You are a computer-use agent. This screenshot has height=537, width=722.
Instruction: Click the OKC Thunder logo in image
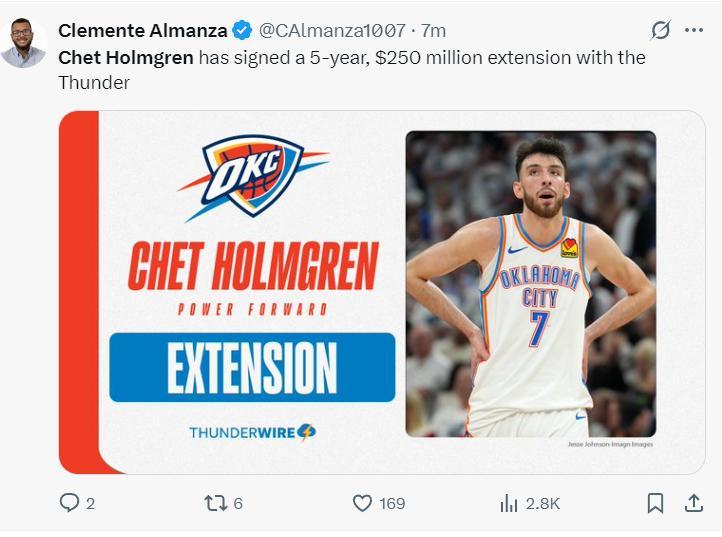(252, 177)
